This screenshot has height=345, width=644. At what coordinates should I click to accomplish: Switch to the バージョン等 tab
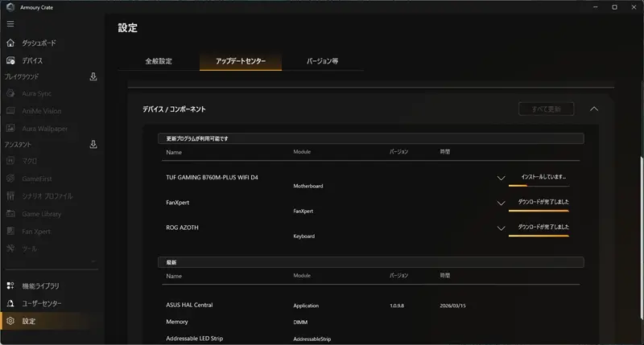pos(322,61)
